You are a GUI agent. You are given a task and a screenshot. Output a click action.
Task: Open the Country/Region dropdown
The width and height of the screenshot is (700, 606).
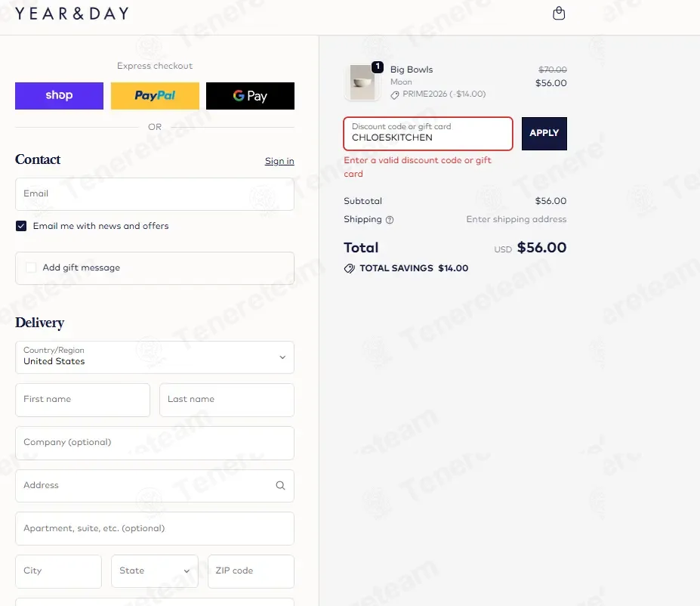155,357
